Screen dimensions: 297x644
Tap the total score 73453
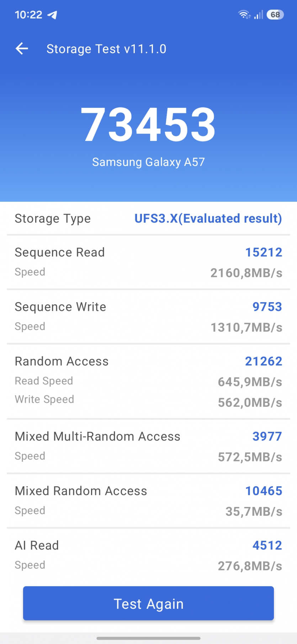[x=148, y=124]
